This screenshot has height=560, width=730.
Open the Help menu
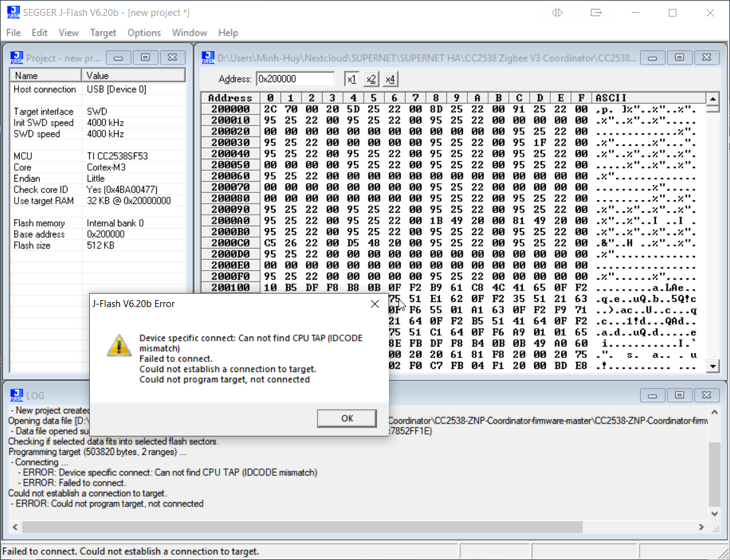228,32
